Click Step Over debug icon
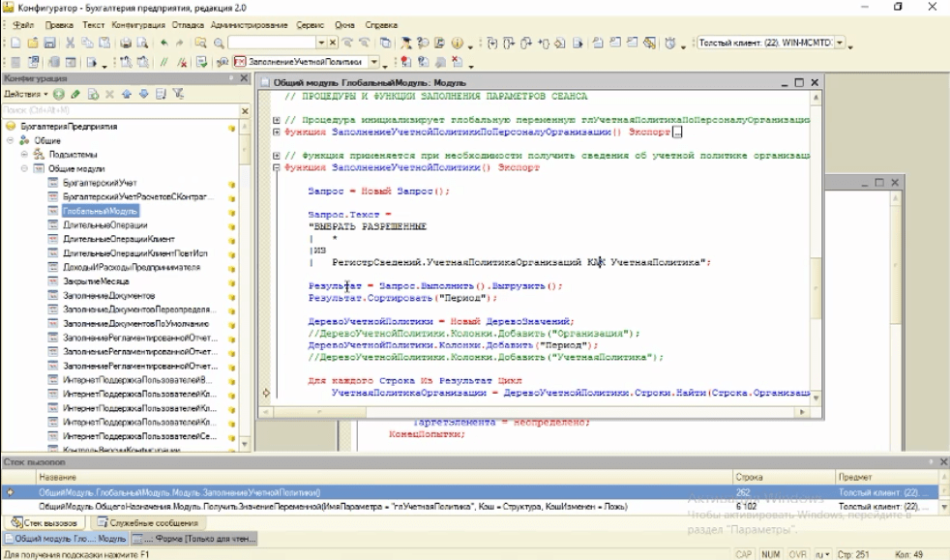 coord(509,43)
